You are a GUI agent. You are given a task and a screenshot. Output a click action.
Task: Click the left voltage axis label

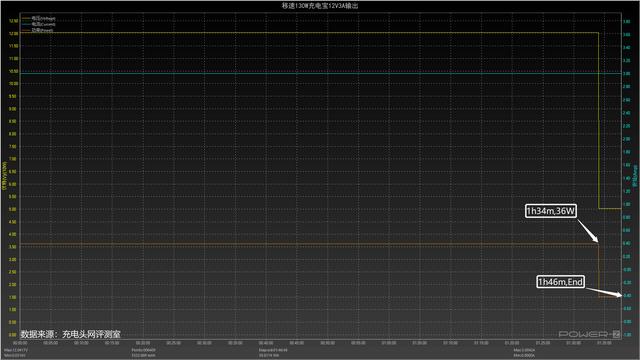(x=4, y=176)
